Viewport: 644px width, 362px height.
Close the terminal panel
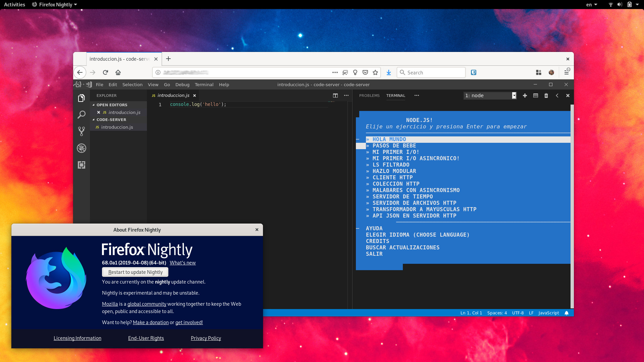click(568, 96)
